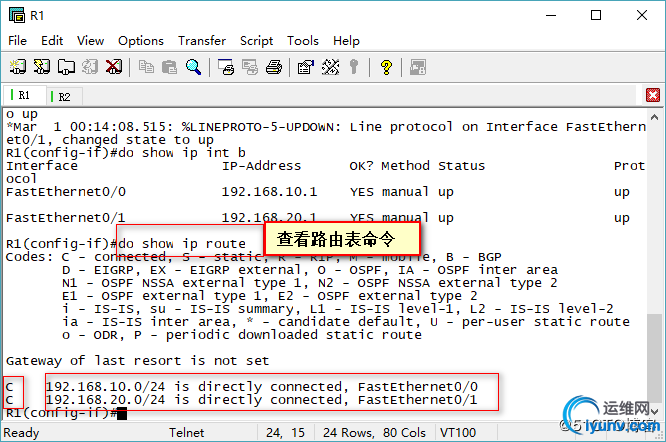Click the VT100 status bar entry
666x442 pixels.
tap(458, 433)
